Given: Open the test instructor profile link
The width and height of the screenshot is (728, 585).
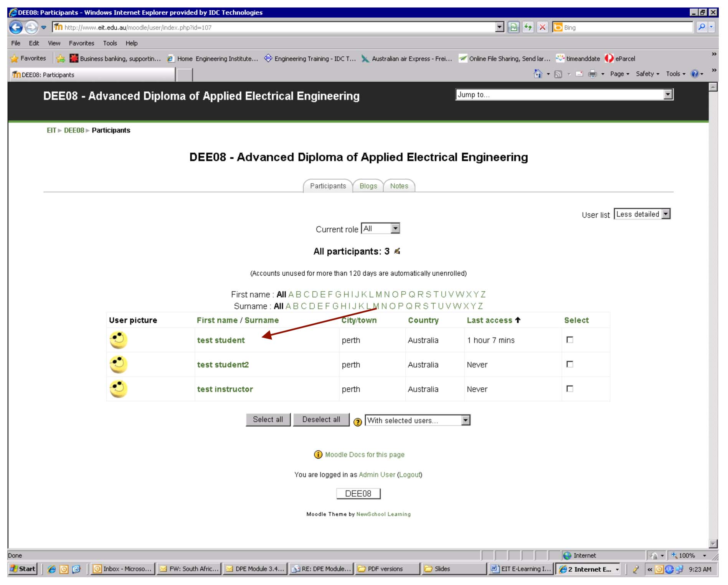Looking at the screenshot, I should click(225, 389).
